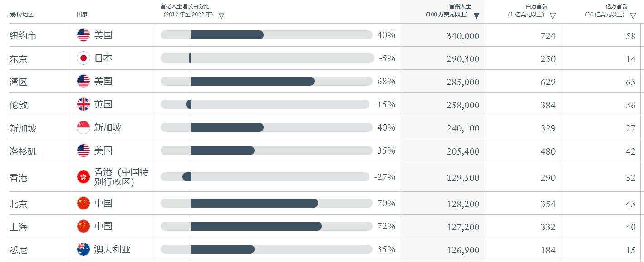The height and width of the screenshot is (262, 644).
Task: Click the 68% growth bar for 湾区
Action: tap(252, 81)
